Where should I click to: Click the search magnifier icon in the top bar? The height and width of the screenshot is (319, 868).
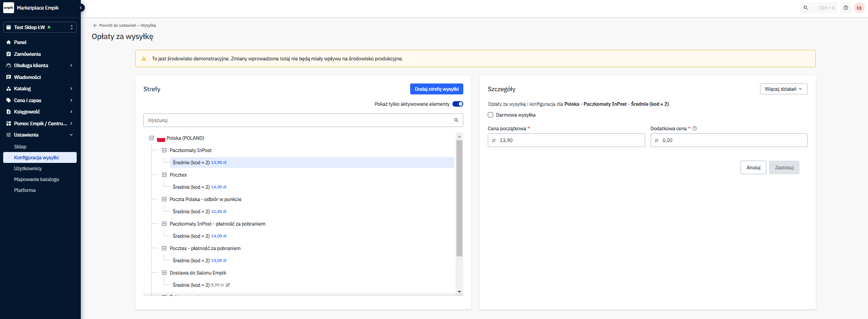(806, 8)
